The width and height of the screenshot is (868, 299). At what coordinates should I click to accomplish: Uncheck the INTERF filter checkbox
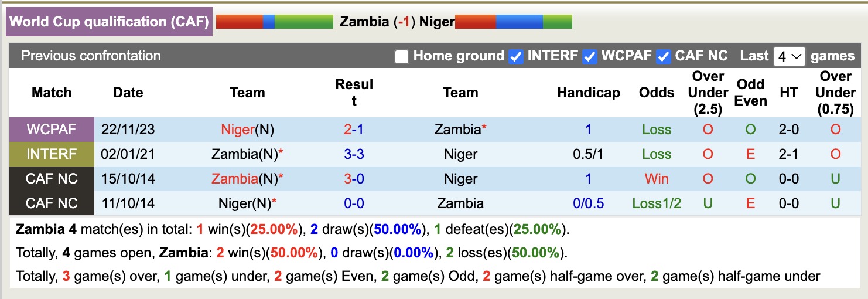pyautogui.click(x=516, y=57)
